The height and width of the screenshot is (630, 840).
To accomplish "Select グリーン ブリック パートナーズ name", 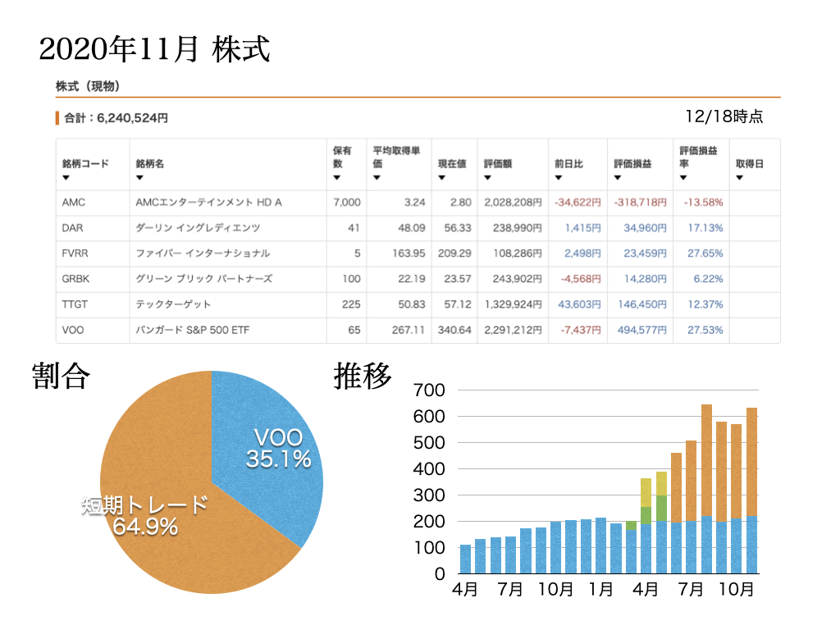I will tap(203, 279).
